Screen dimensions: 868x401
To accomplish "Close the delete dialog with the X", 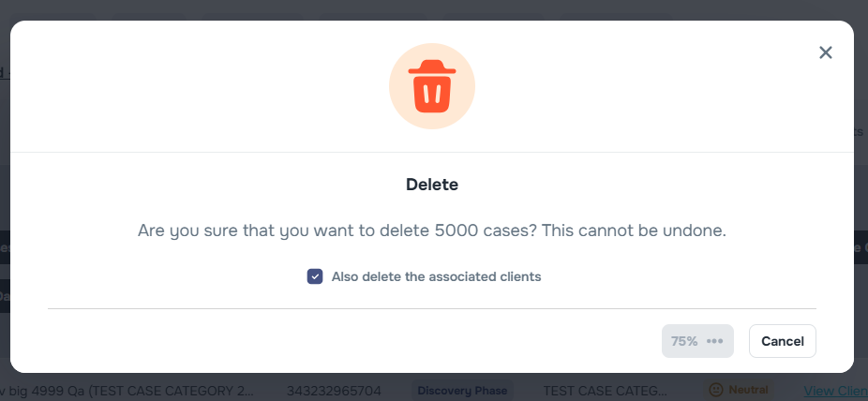I will [826, 52].
